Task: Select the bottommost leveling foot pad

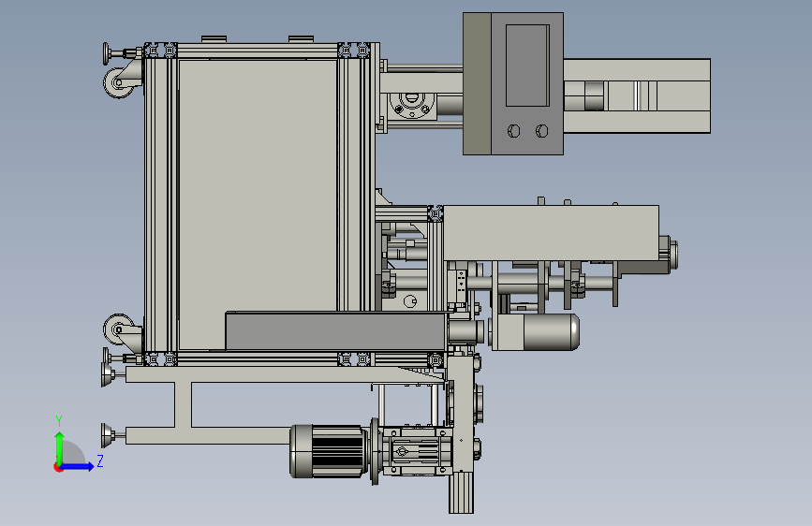Action: (x=108, y=435)
